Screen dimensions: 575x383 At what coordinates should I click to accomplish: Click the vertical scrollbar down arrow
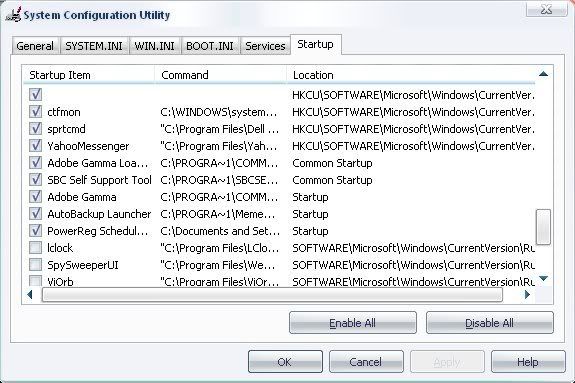pos(543,278)
